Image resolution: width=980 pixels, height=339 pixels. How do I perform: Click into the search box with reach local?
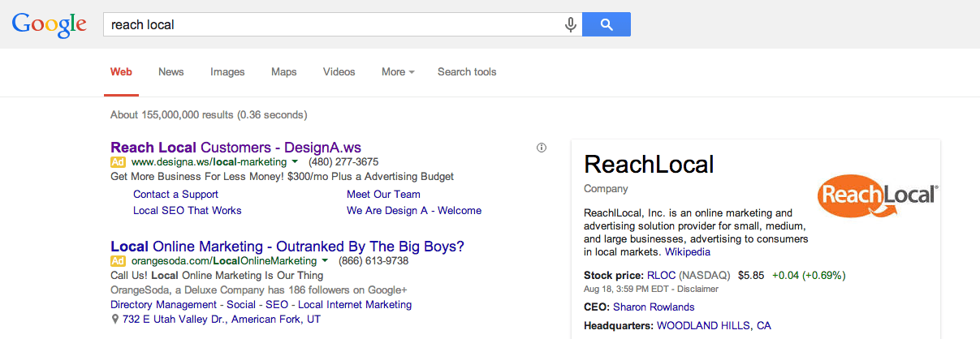pos(333,24)
